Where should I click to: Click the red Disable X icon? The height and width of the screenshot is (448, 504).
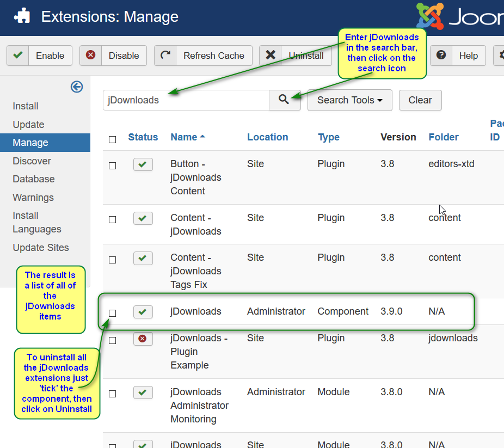91,55
